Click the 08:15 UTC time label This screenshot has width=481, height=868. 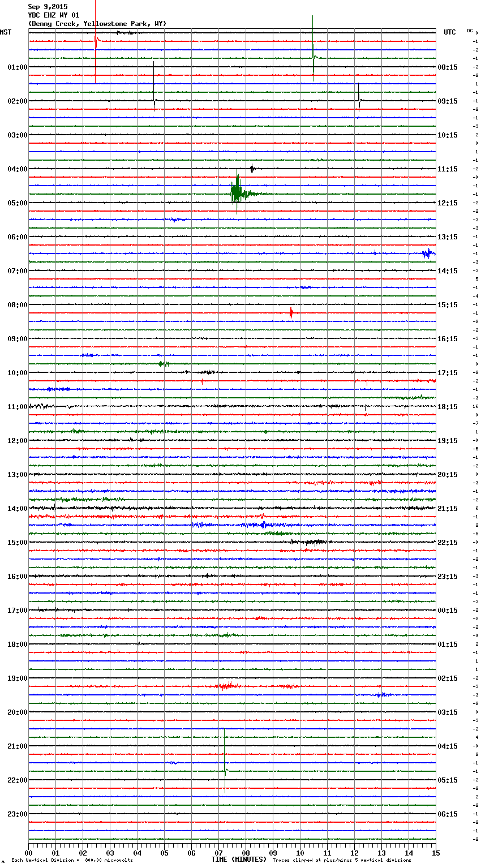448,67
